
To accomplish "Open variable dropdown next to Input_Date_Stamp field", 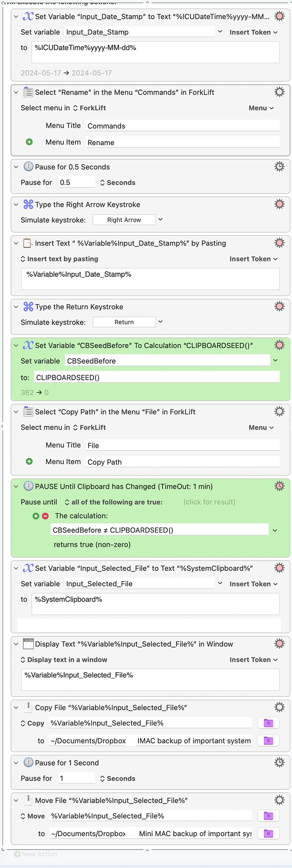I will (x=220, y=32).
